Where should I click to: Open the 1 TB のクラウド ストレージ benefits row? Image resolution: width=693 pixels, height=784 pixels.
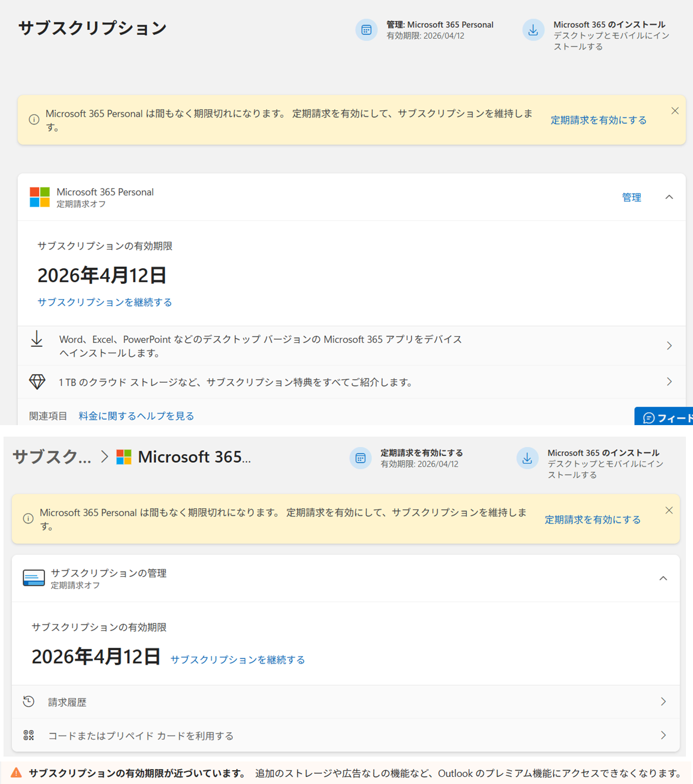pos(352,382)
